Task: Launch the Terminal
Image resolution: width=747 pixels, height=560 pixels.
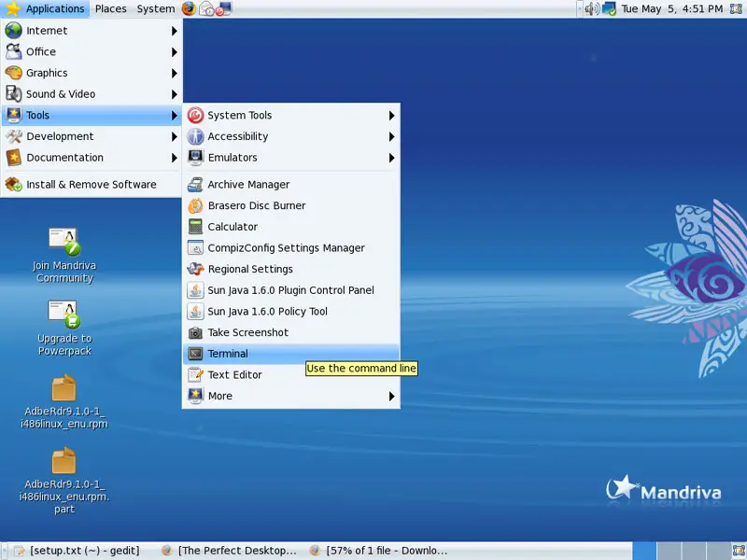Action: (x=291, y=354)
